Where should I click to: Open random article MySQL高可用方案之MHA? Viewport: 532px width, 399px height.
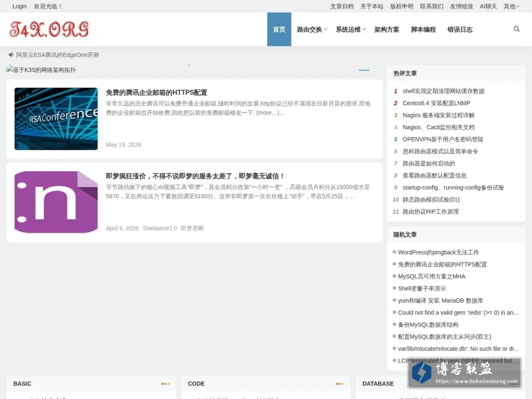[432, 276]
